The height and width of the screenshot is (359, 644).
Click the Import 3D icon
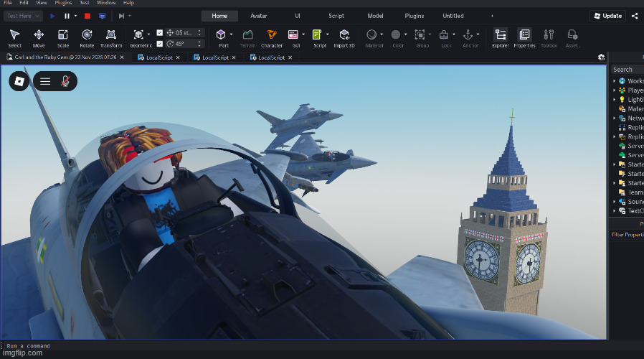pos(344,37)
